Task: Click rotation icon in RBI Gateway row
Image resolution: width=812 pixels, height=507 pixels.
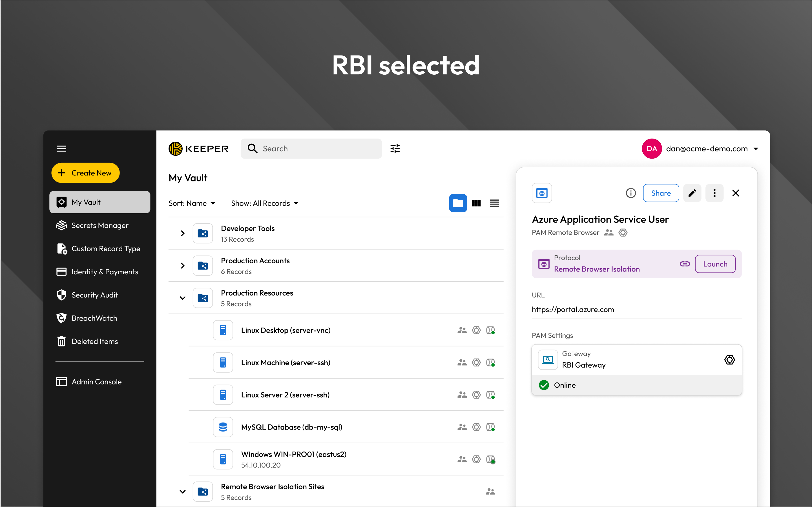Action: [729, 360]
